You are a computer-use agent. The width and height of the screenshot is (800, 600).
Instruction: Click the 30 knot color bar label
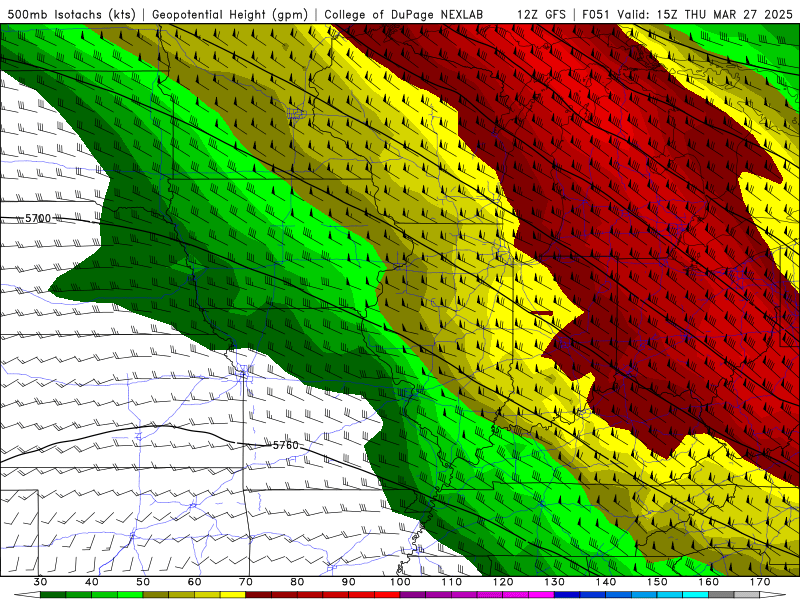(40, 582)
